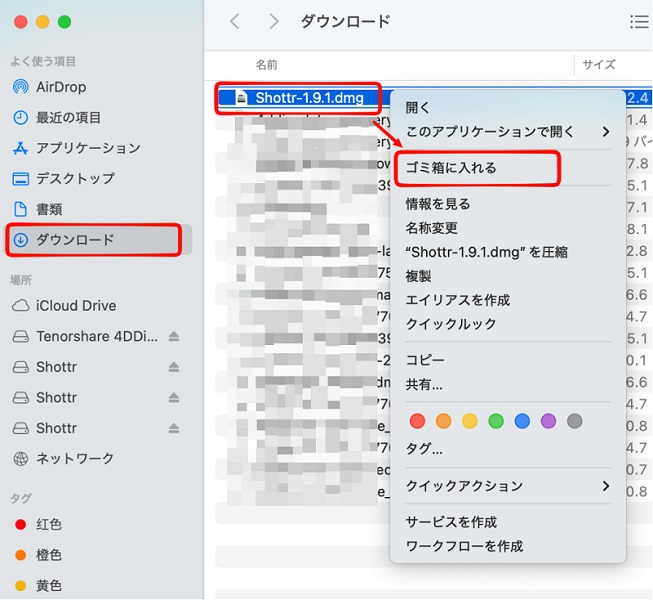Viewport: 653px width, 600px height.
Task: Open デスクトップ in the sidebar
Action: click(75, 179)
